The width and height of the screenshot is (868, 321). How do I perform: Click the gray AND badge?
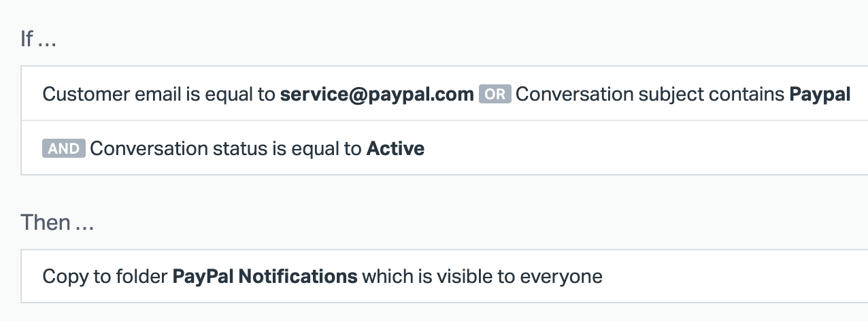point(63,148)
